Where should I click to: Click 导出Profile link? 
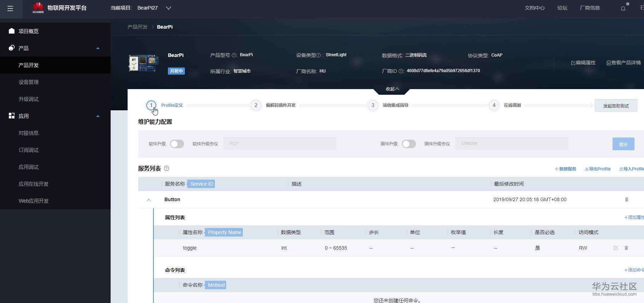click(598, 169)
